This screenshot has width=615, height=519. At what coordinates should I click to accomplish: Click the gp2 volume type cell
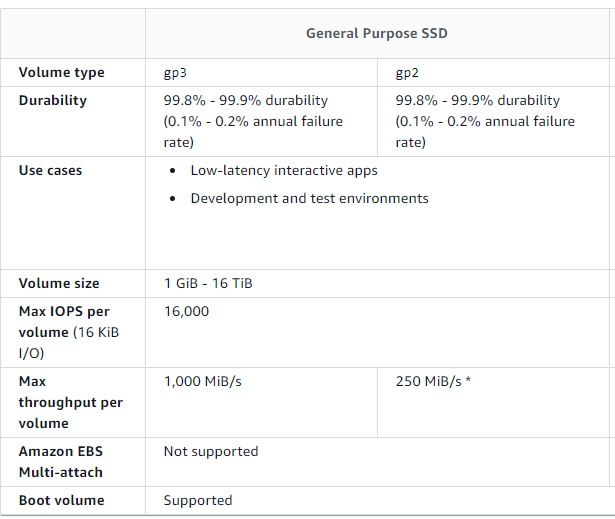(x=408, y=72)
